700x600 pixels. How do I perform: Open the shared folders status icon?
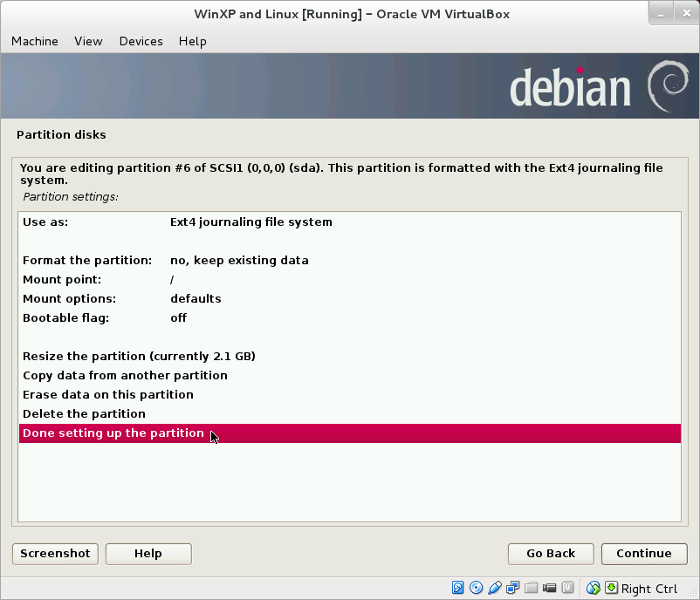pyautogui.click(x=532, y=588)
